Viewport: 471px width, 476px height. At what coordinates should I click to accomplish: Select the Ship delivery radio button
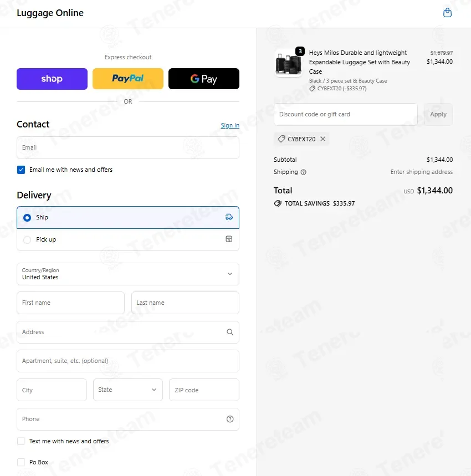(x=27, y=218)
